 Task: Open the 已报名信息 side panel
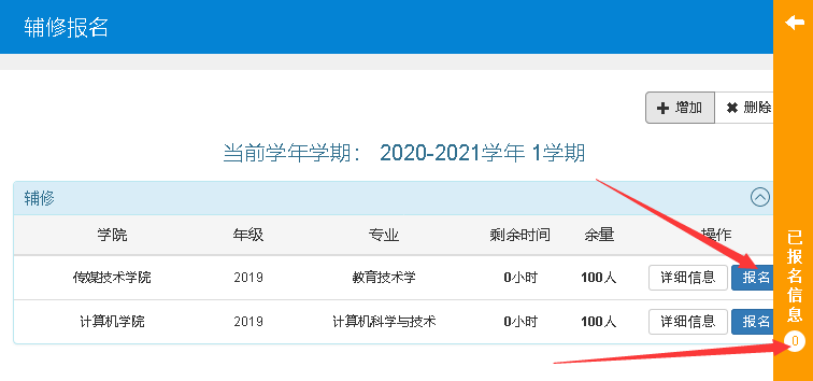(x=795, y=276)
